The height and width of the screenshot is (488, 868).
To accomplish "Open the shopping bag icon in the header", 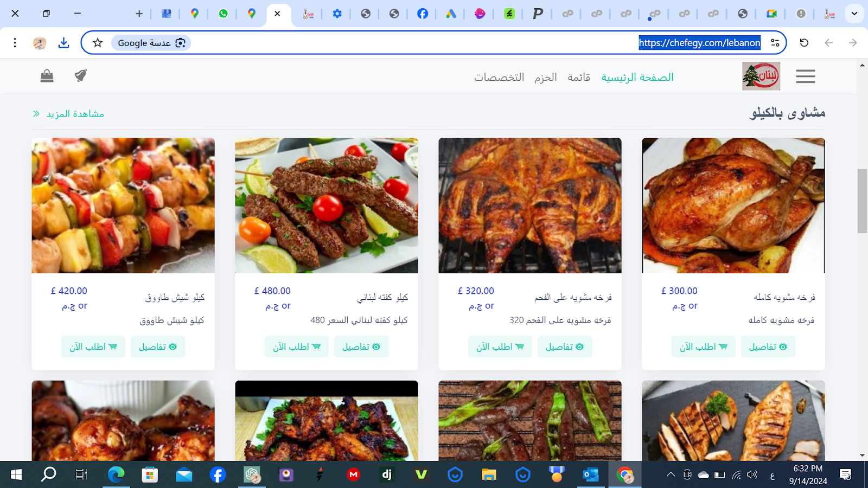I will pos(47,76).
